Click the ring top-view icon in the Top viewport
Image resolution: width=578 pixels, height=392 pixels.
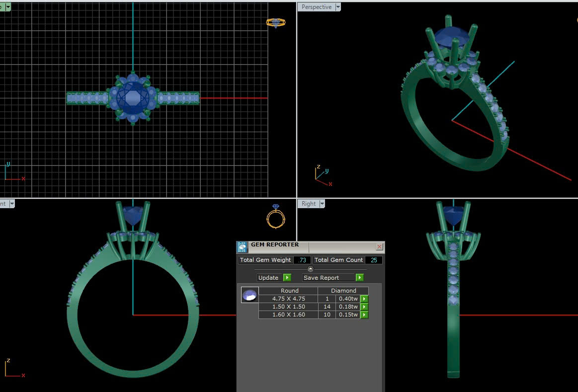(276, 22)
